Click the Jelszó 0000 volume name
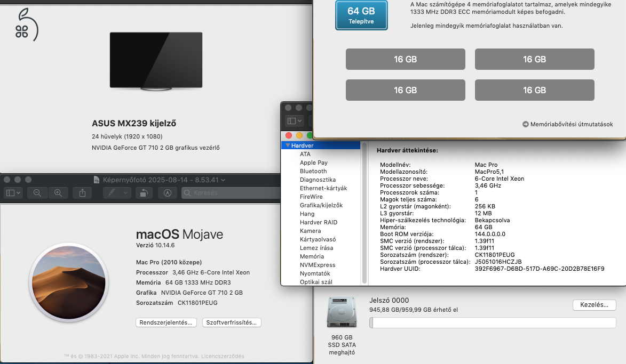This screenshot has height=364, width=626. 389,301
